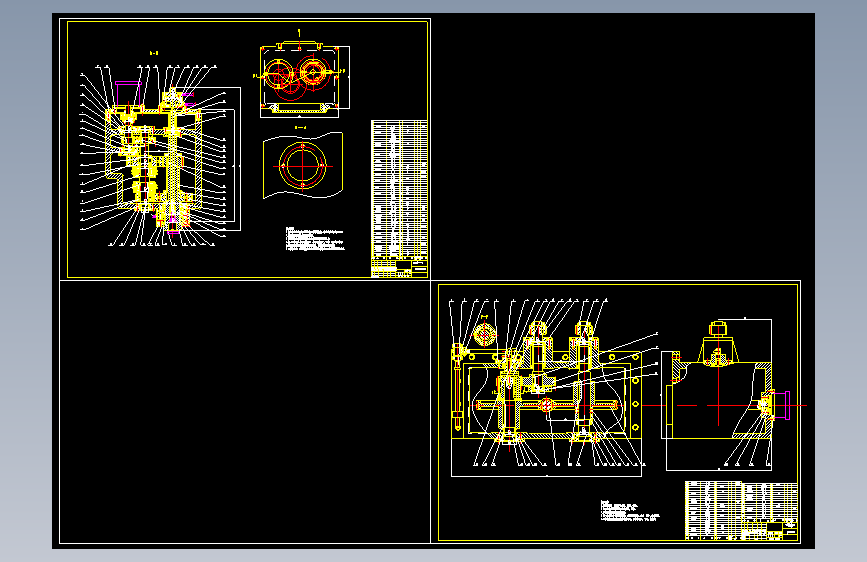Select the technical notes text in lower-right sheet
Image resolution: width=867 pixels, height=562 pixels.
point(630,511)
